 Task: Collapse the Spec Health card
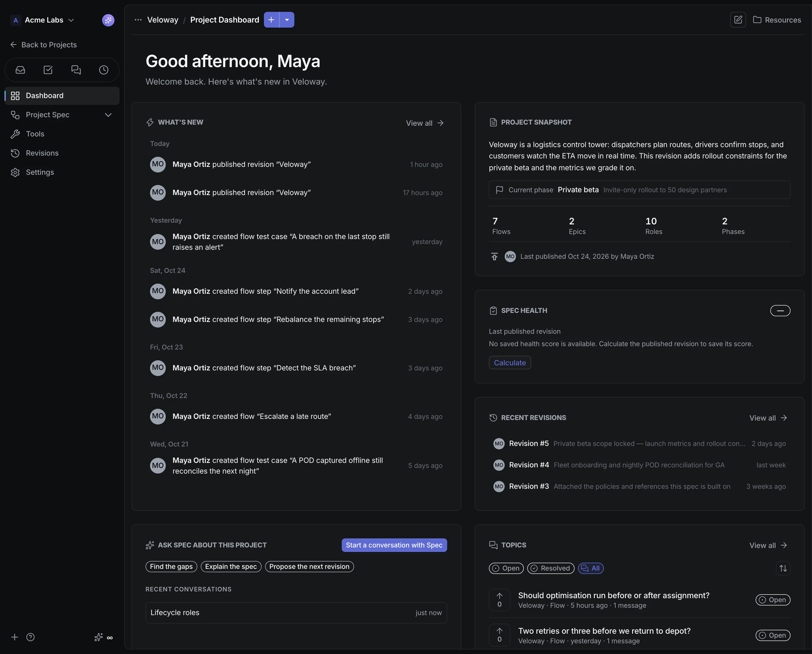pos(780,310)
